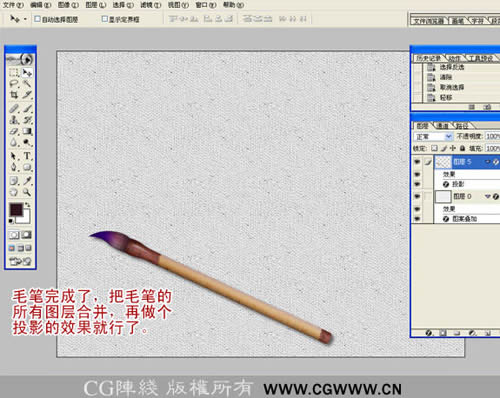Switch to Standard mode editing
Screen dimensions: 500x398
(14, 235)
